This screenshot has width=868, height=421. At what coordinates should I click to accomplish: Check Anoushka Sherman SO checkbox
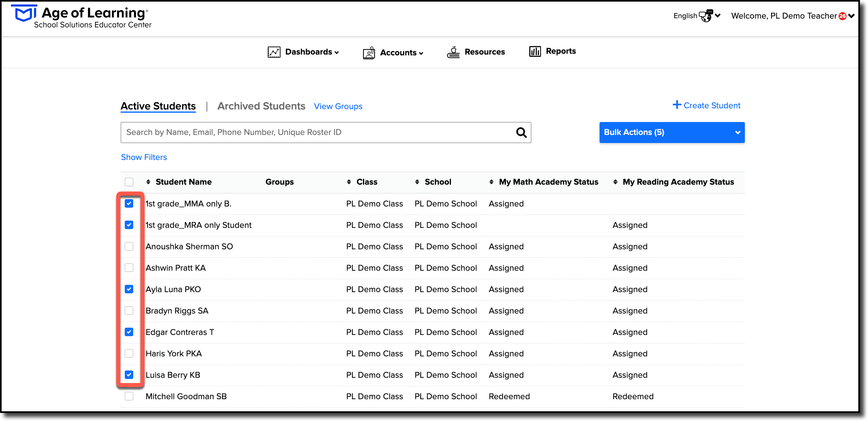tap(129, 246)
